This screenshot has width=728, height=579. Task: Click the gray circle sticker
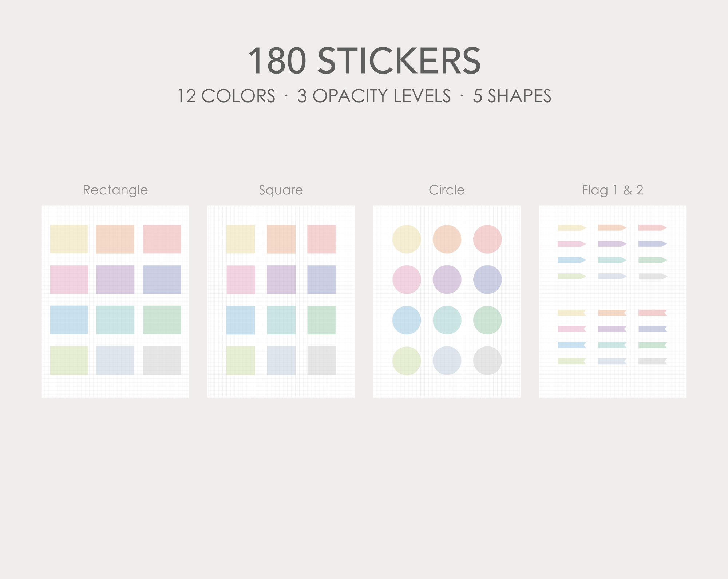(487, 361)
